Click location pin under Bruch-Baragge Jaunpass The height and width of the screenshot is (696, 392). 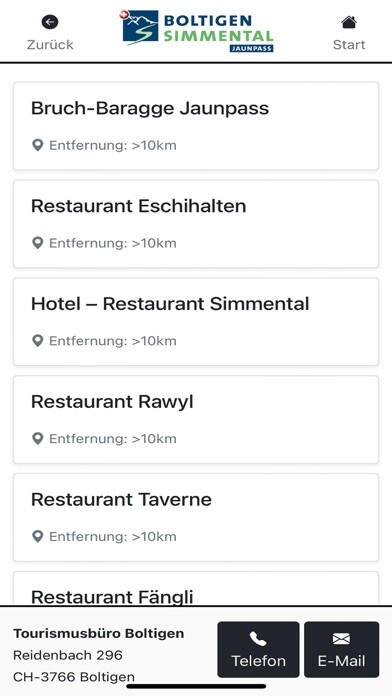click(38, 145)
